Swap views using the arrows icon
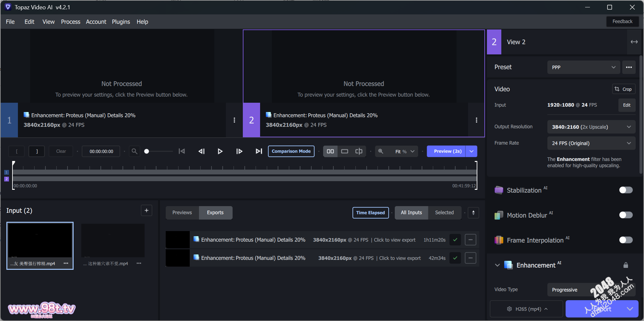644x321 pixels. coord(634,42)
